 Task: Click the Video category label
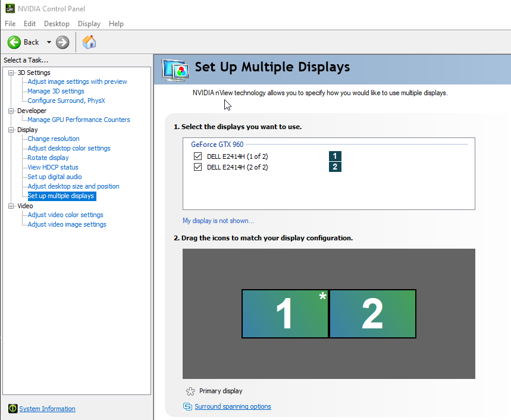coord(25,206)
